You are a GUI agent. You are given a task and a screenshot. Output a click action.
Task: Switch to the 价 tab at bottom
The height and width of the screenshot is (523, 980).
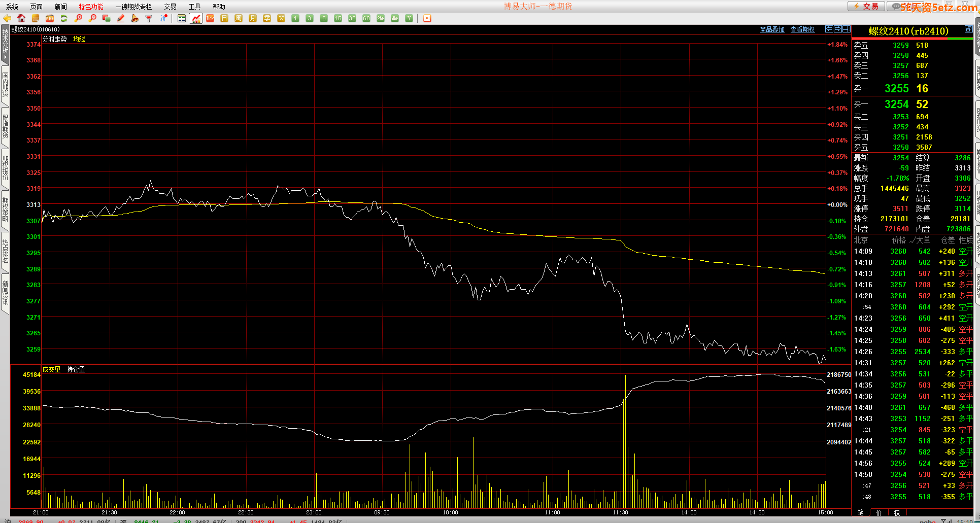[879, 513]
